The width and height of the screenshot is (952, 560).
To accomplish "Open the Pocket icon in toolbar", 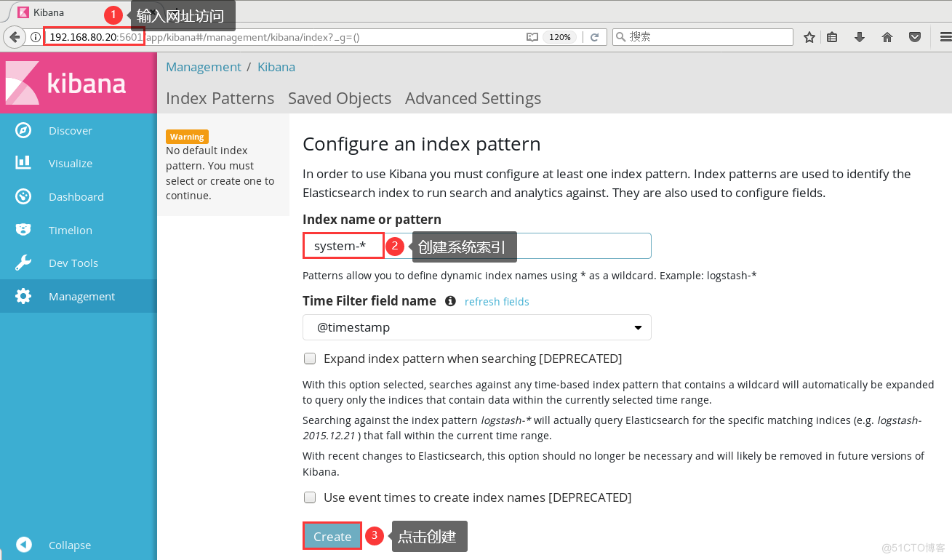I will point(916,37).
